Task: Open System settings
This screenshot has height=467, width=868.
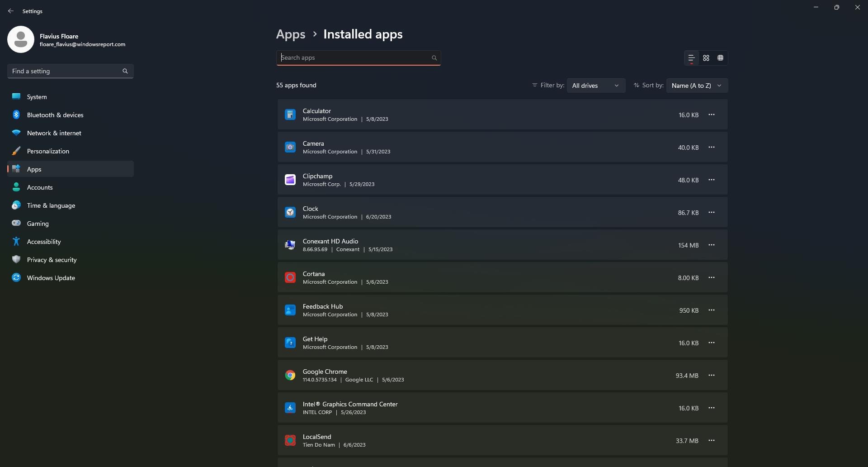Action: pos(71,97)
